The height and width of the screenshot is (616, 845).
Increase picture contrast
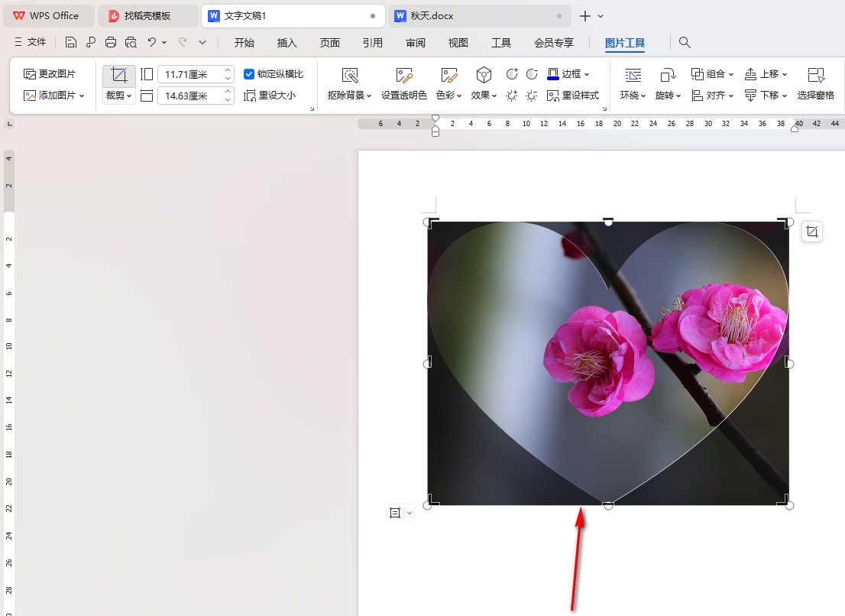(x=512, y=74)
